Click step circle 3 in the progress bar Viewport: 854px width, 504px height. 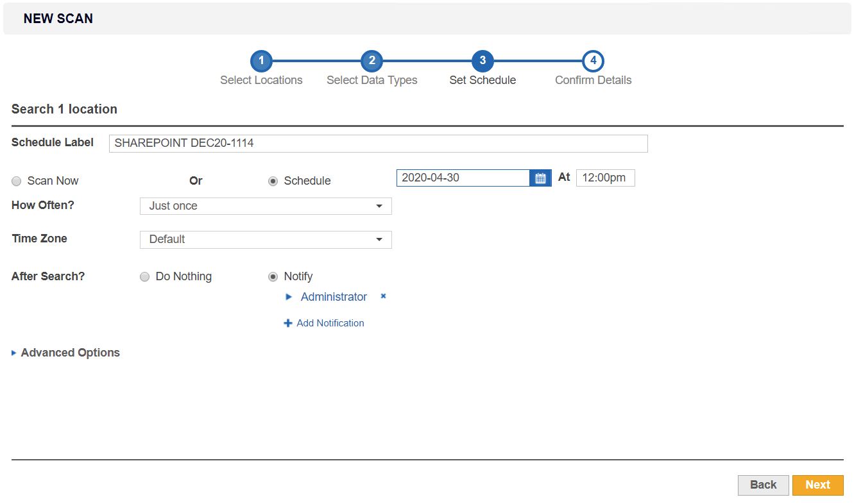482,60
